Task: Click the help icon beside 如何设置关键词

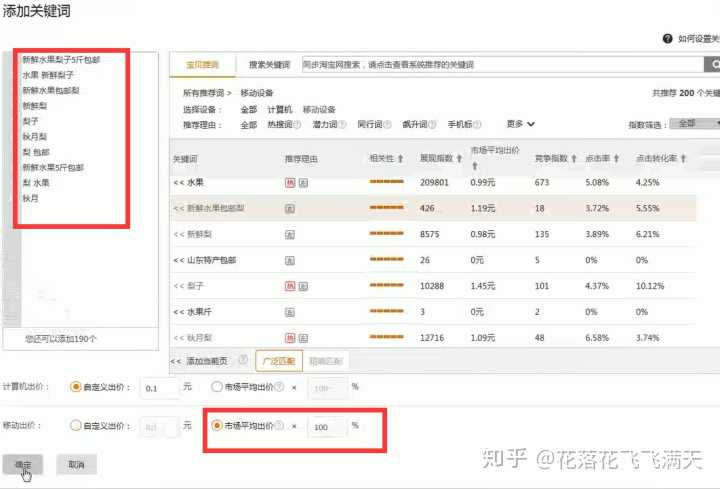Action: coord(667,39)
